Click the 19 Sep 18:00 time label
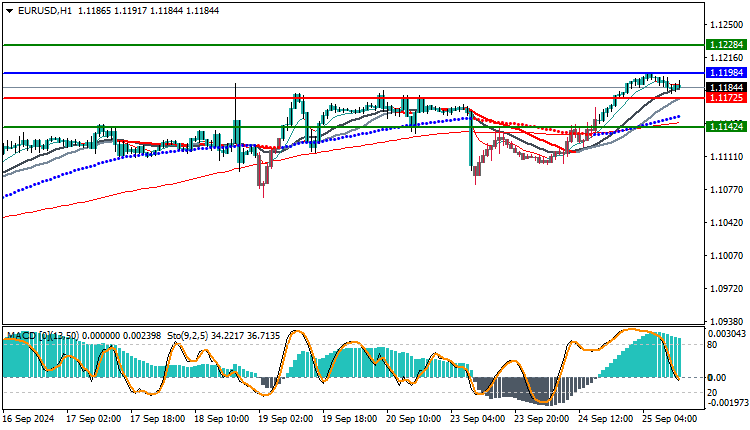The width and height of the screenshot is (750, 430). click(x=350, y=419)
